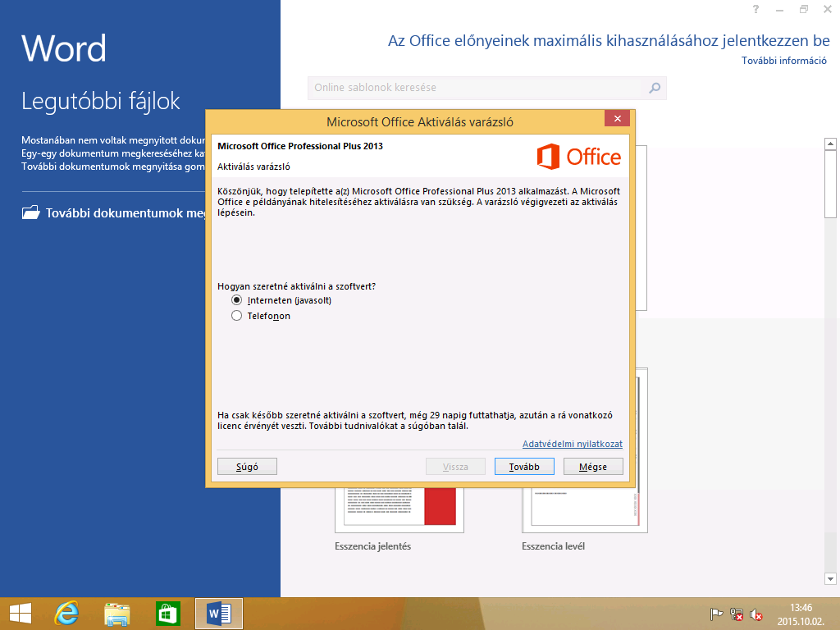Click the További információ link in Word

[x=783, y=61]
